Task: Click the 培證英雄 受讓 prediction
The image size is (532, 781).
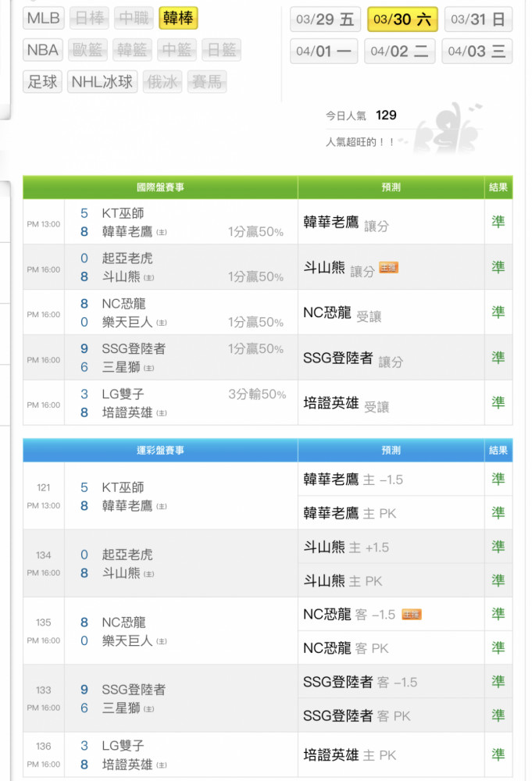Action: click(x=346, y=404)
